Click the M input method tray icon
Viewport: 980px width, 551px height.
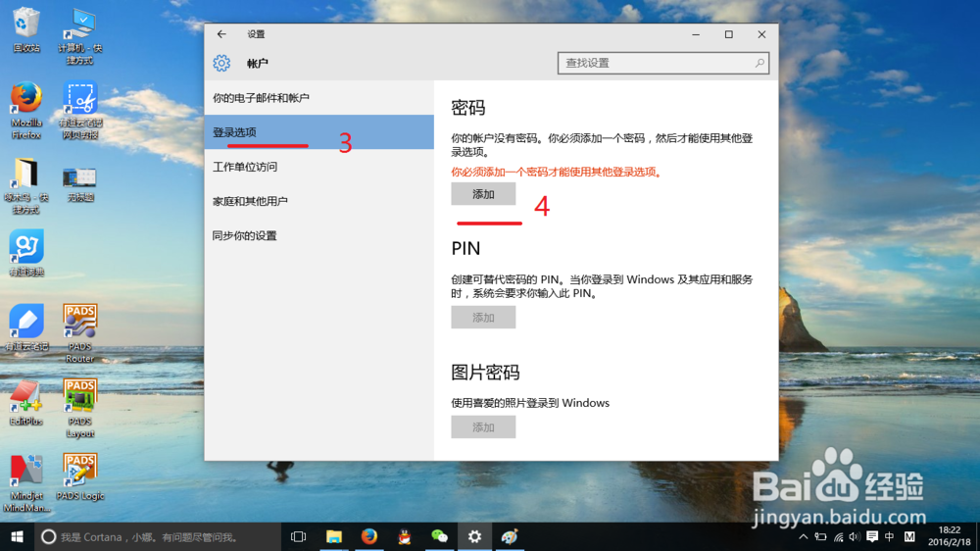pyautogui.click(x=909, y=536)
